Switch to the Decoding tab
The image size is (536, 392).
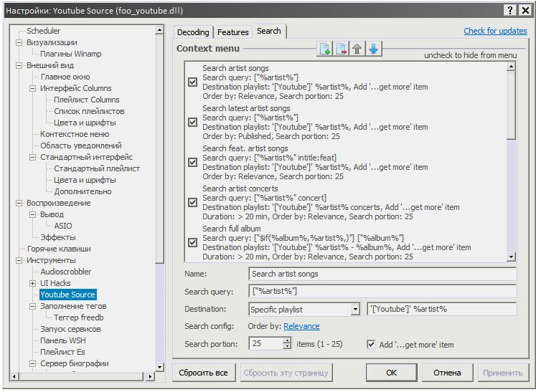coord(193,32)
